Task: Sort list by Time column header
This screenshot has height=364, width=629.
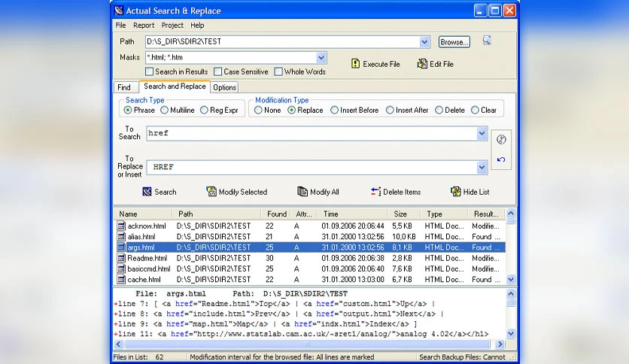Action: pyautogui.click(x=353, y=214)
